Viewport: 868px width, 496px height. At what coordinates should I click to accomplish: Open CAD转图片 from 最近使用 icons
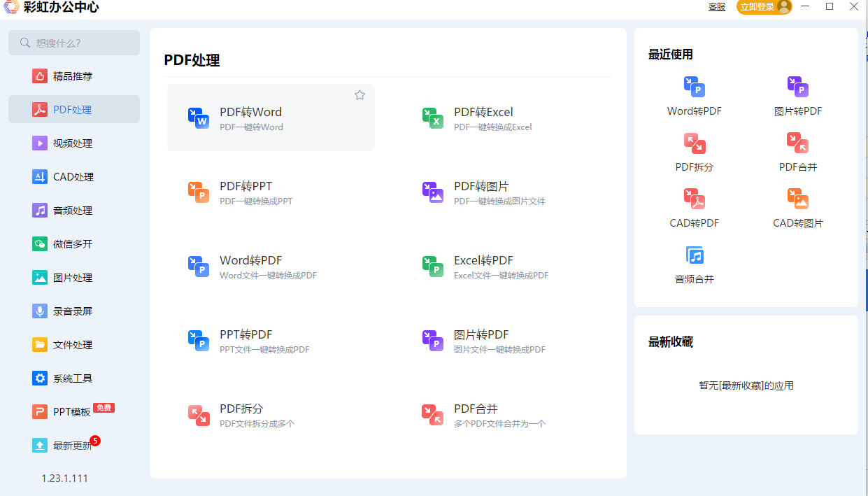click(798, 199)
